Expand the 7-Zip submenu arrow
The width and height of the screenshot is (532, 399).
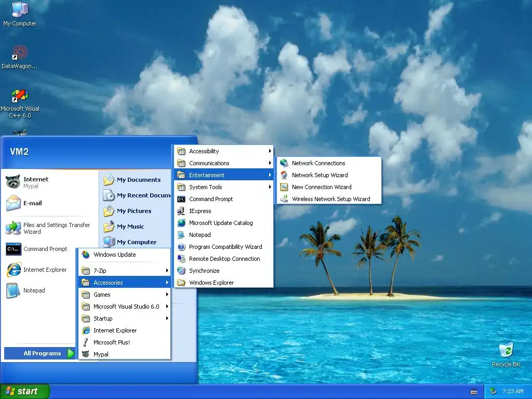coord(167,270)
